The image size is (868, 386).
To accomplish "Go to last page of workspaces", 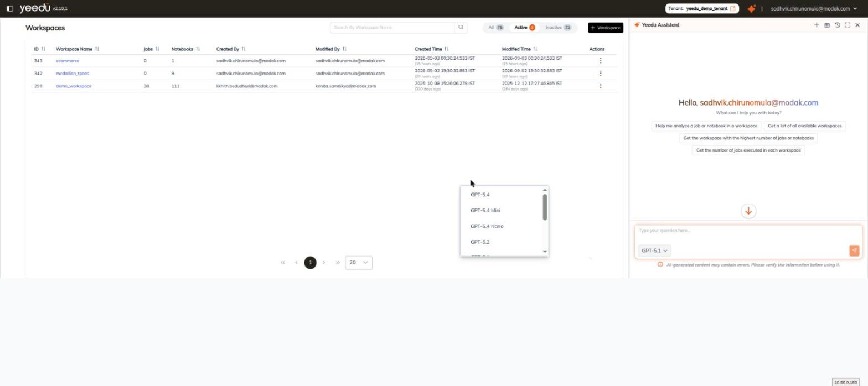I will [x=338, y=263].
